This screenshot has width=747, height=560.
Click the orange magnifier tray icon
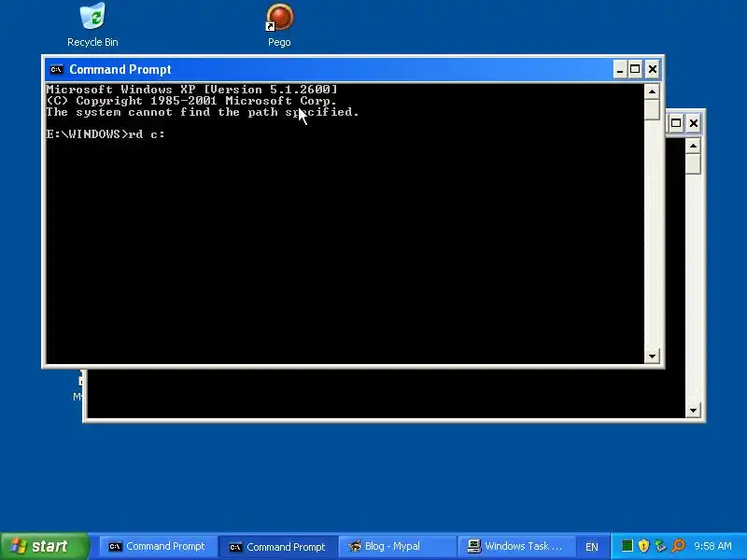point(679,546)
